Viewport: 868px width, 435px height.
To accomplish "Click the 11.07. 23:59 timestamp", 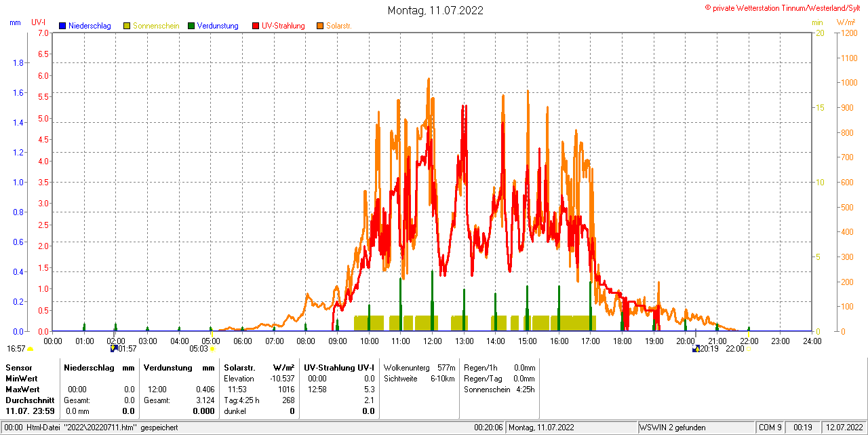I will (30, 411).
